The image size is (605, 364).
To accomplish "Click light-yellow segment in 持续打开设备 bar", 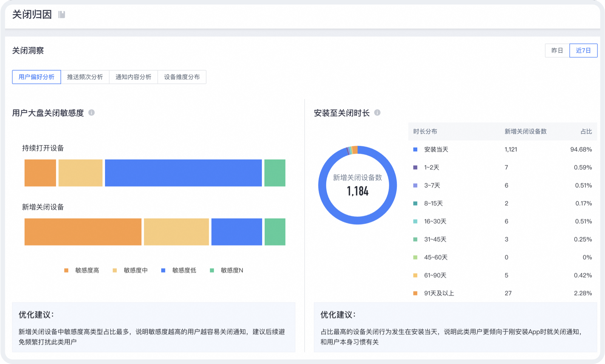I will pos(80,173).
